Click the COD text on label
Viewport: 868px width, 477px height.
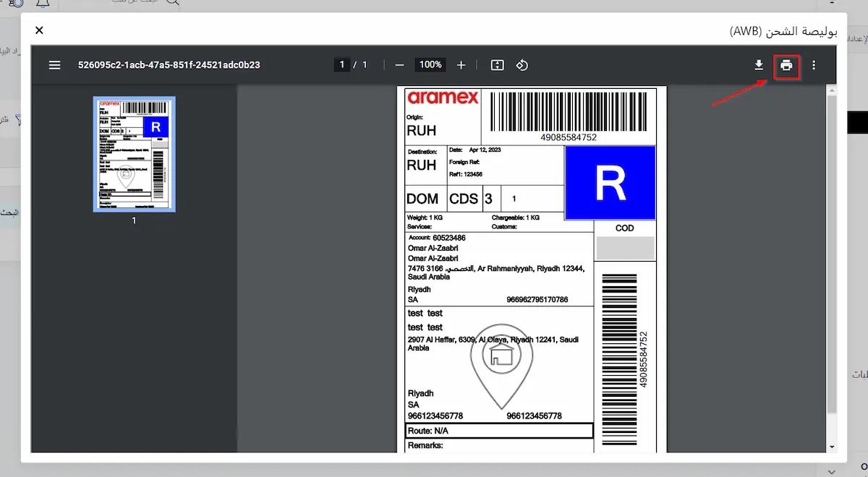tap(624, 228)
